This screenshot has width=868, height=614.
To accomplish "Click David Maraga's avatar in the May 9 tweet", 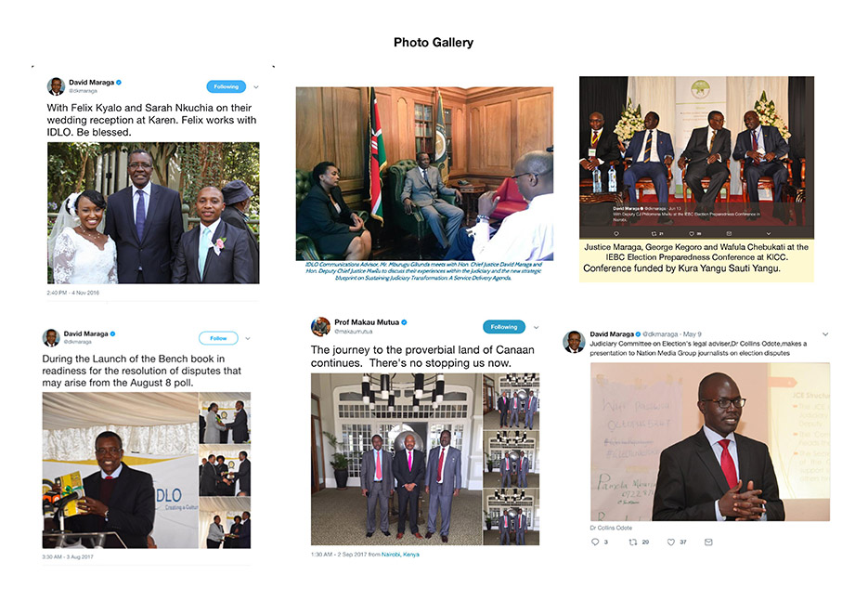I will tap(574, 342).
